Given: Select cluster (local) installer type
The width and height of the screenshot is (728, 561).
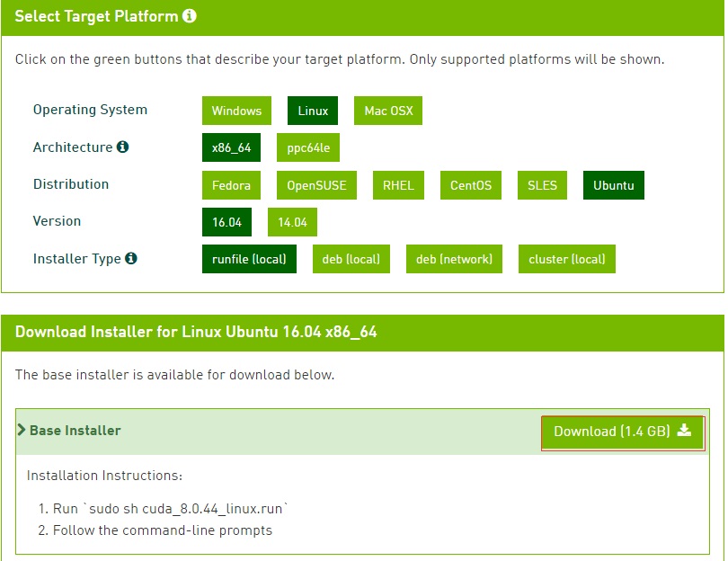Looking at the screenshot, I should click(x=566, y=259).
